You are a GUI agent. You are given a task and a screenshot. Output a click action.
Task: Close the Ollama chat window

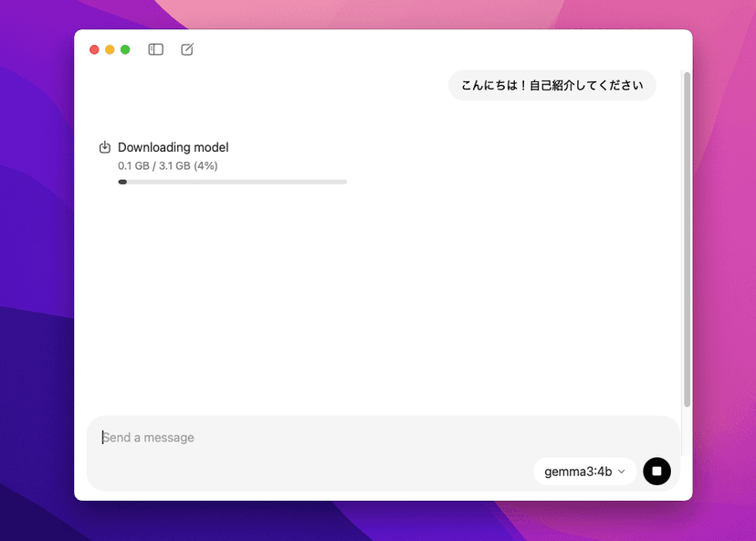(94, 49)
